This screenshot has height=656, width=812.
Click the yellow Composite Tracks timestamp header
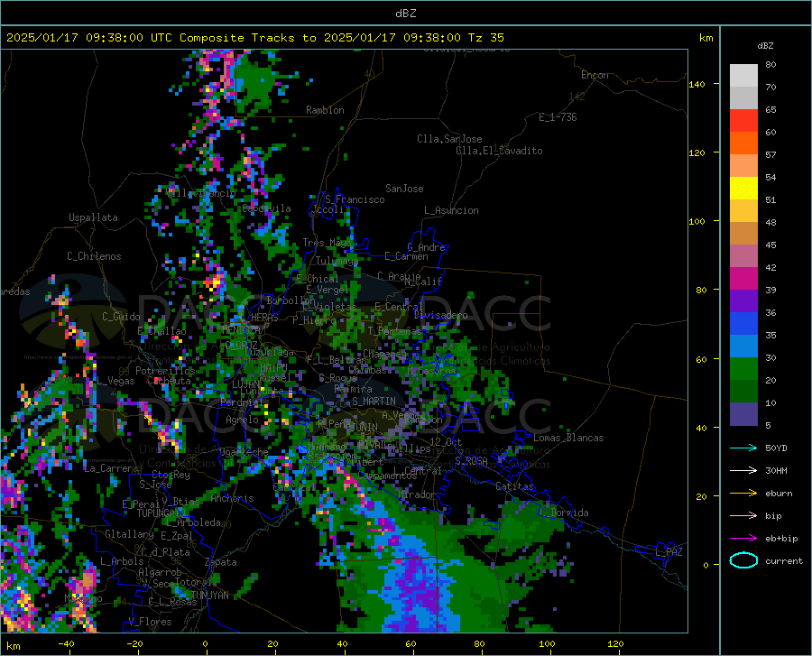point(255,38)
